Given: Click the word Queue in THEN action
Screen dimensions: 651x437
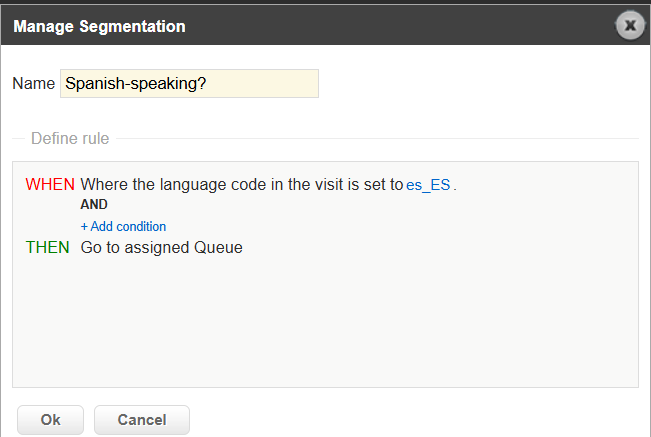Looking at the screenshot, I should coord(220,247).
